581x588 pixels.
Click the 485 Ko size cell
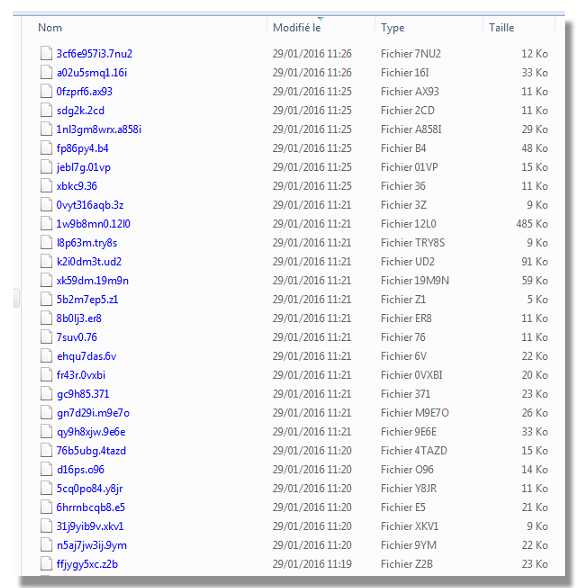point(532,224)
